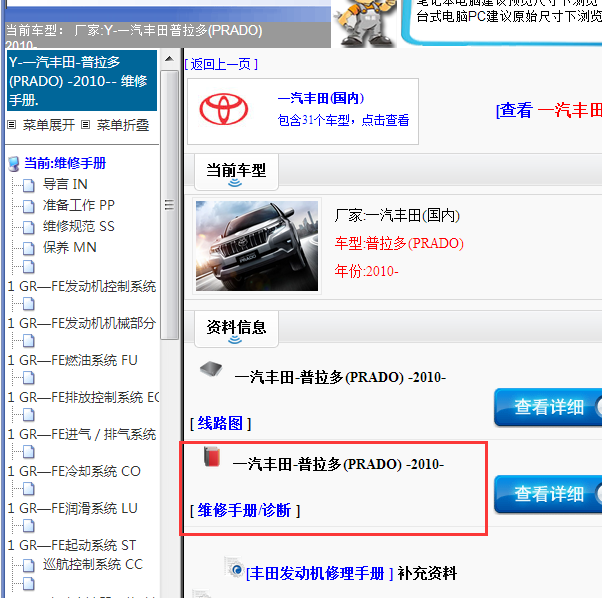Viewport: 602px width, 598px height.
Task: Click the 车型:普拉多(PRADO) red text
Action: 399,243
